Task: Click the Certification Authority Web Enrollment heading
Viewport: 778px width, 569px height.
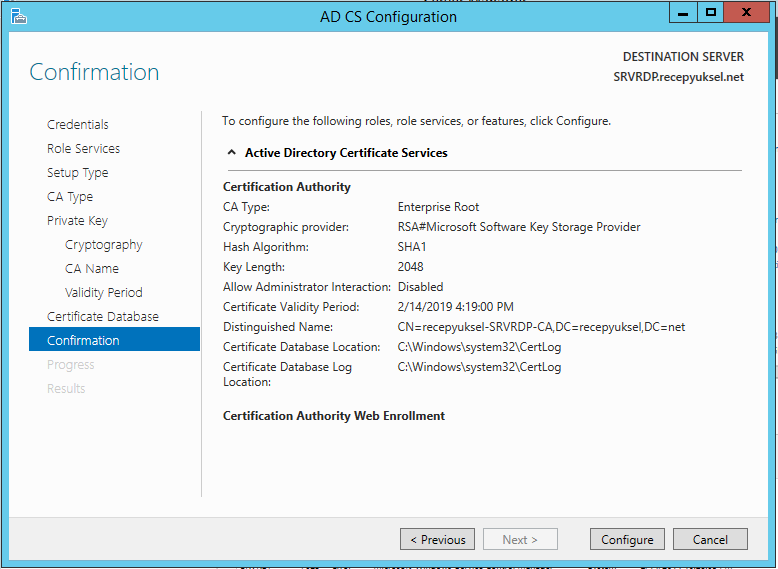Action: 333,416
